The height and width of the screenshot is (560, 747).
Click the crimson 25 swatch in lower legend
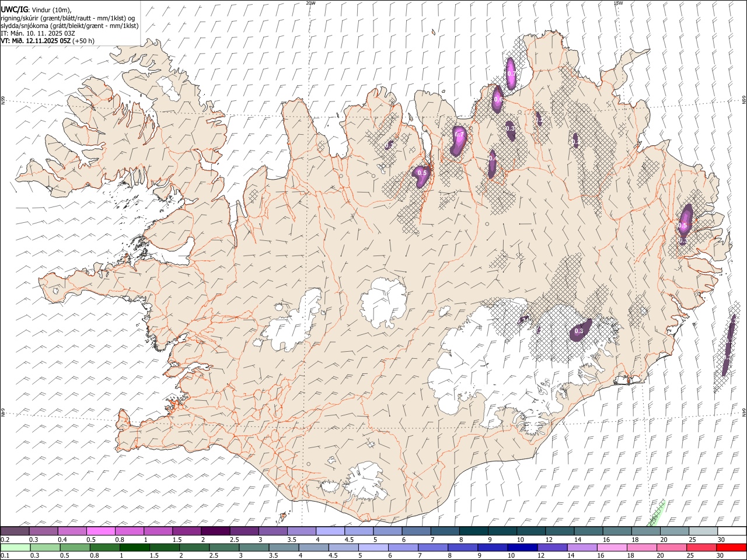[x=701, y=547]
